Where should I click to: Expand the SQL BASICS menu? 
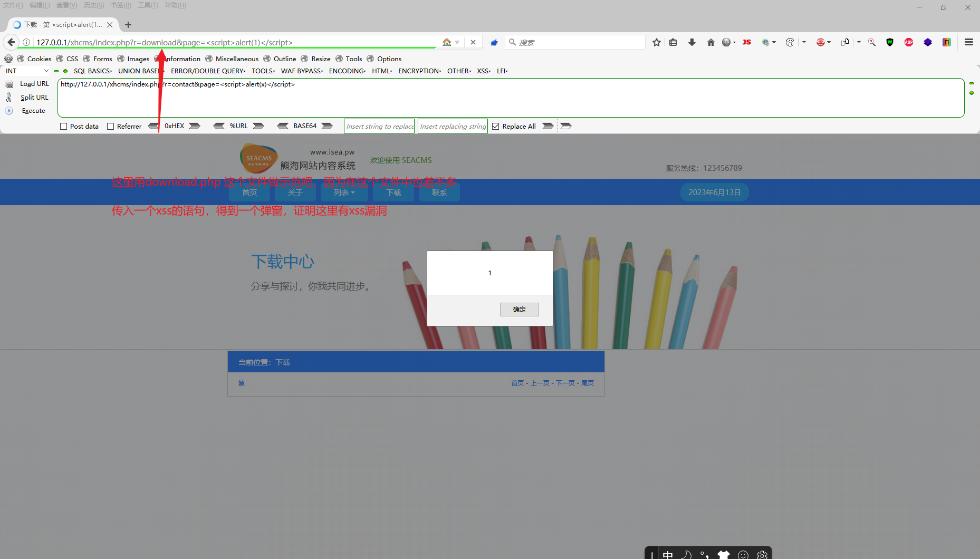tap(93, 71)
